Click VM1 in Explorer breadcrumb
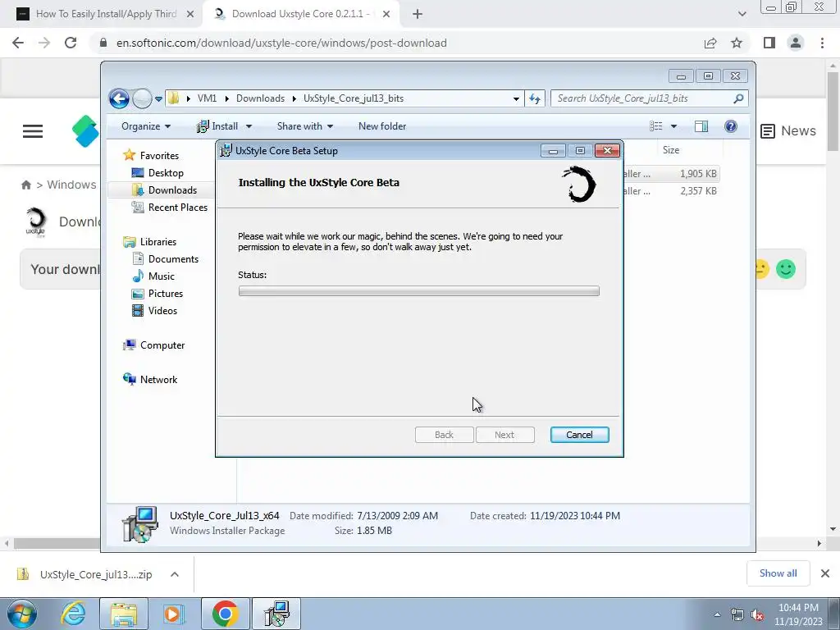This screenshot has height=630, width=840. [x=207, y=98]
